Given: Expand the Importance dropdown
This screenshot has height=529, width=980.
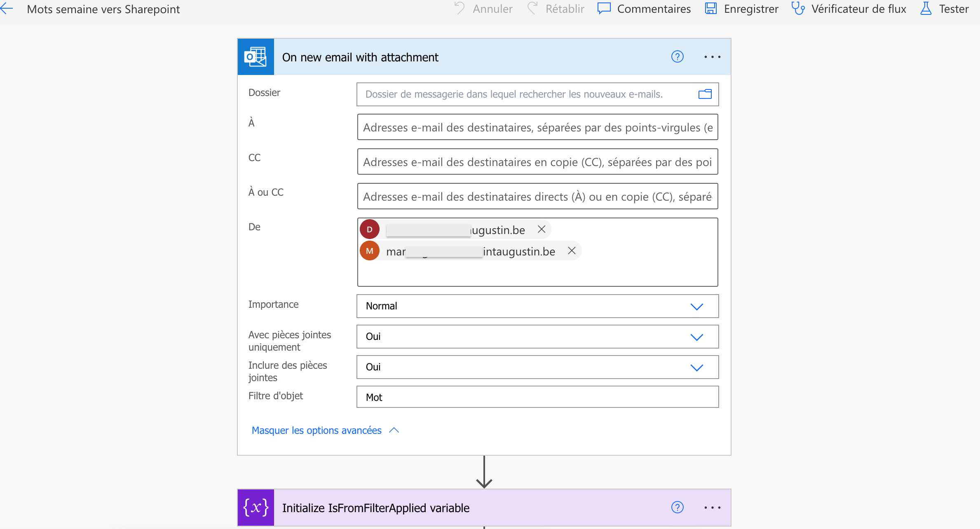Looking at the screenshot, I should point(696,307).
